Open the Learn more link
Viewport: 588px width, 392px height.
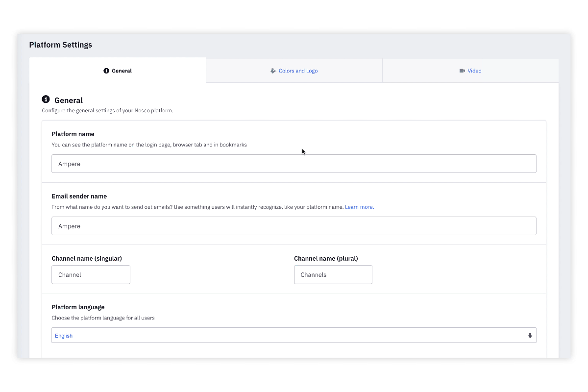pos(359,207)
